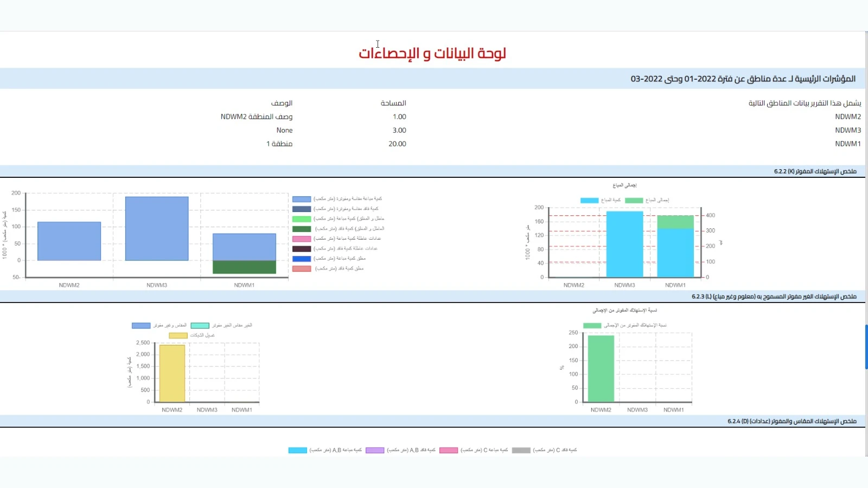Click the tall blue NDWM3 bar in first chart
The width and height of the screenshot is (868, 488).
(x=157, y=228)
